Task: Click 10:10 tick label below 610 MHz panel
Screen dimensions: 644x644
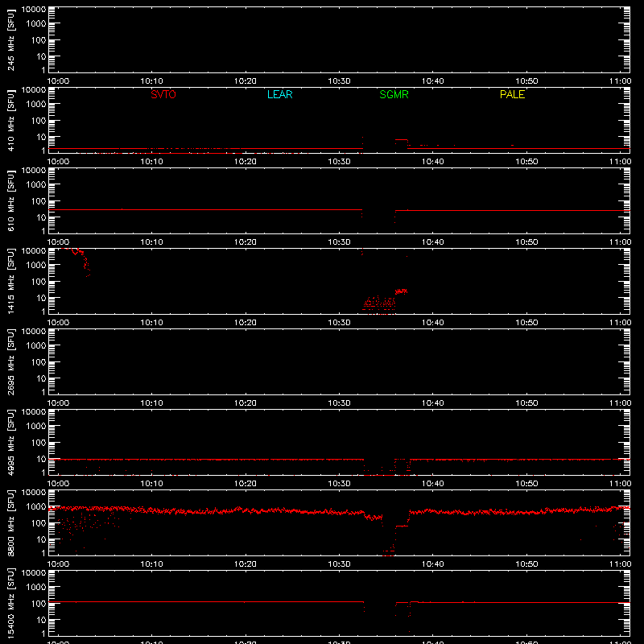Action: [x=152, y=242]
